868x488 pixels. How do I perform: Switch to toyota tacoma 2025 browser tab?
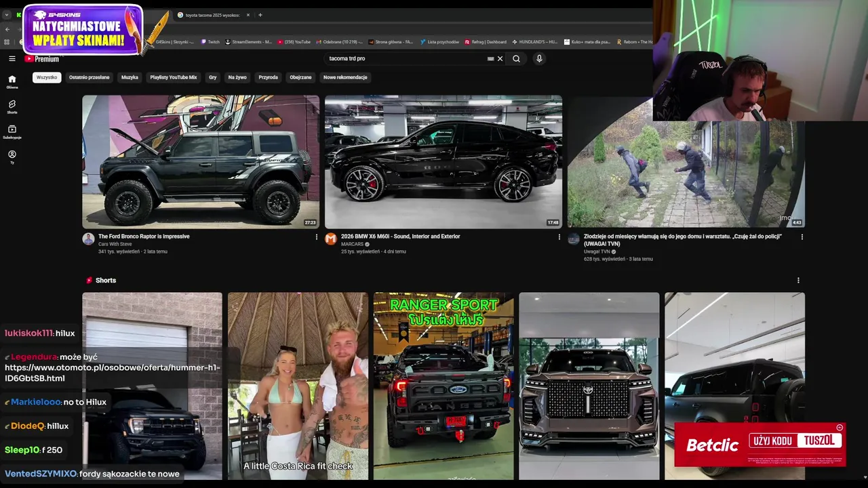214,15
